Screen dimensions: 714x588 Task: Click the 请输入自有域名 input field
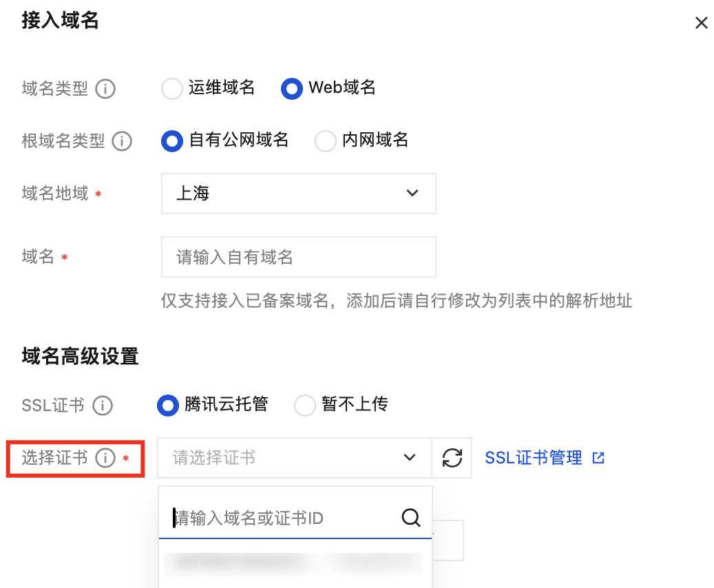(x=298, y=258)
